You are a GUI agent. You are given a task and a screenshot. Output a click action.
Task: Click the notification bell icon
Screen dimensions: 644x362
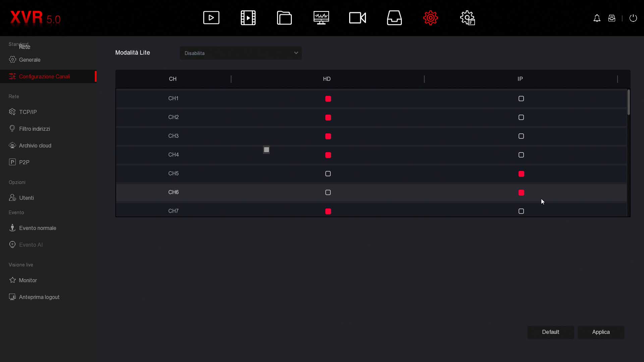coord(597,18)
